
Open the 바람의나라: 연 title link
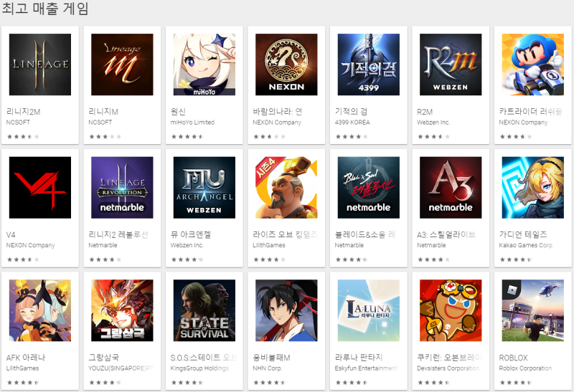tap(277, 112)
